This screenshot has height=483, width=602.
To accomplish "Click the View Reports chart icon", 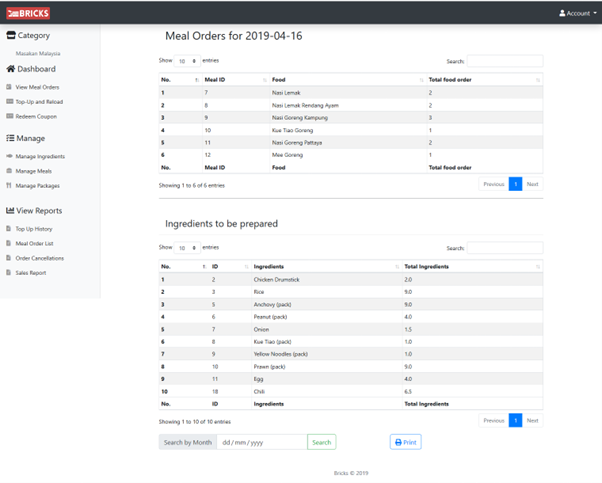I will click(x=10, y=210).
